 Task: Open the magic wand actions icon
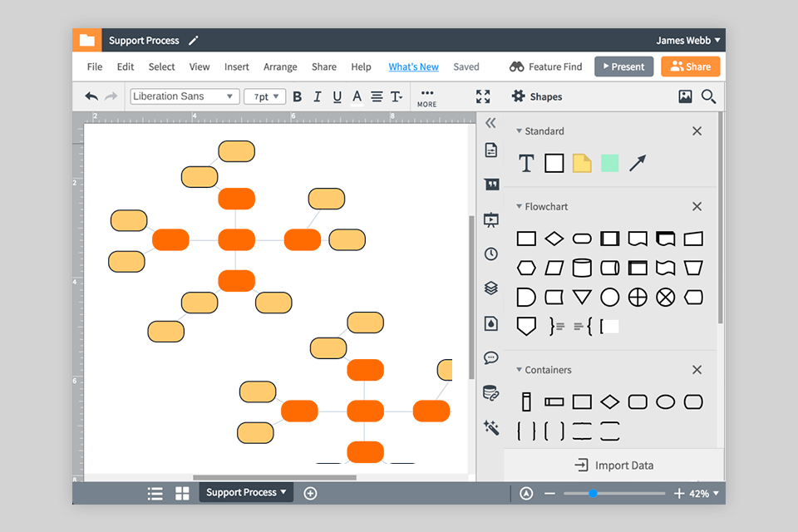coord(491,427)
